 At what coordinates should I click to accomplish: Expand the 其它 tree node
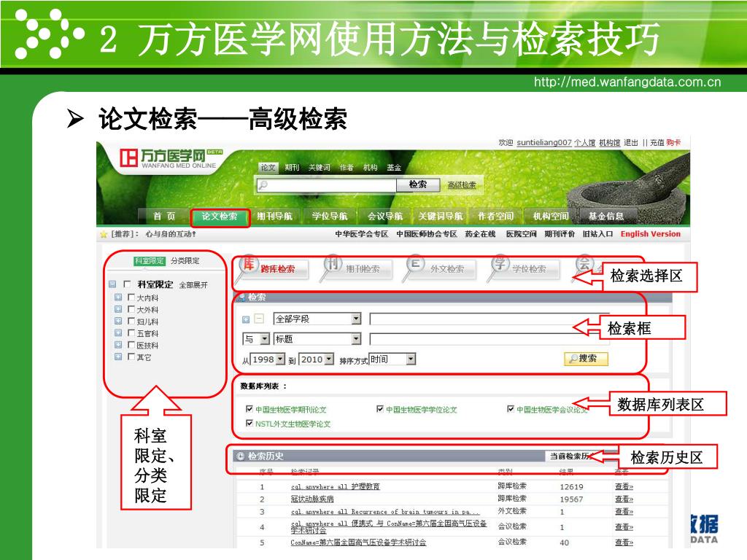118,357
